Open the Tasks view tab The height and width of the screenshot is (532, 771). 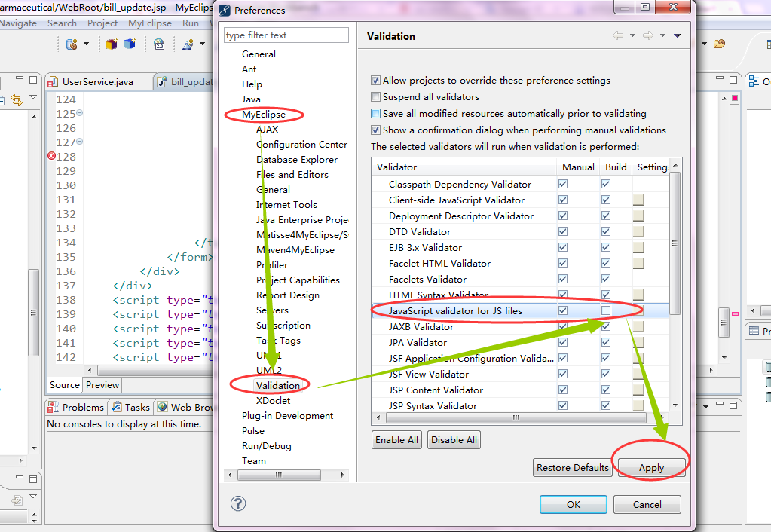[131, 407]
